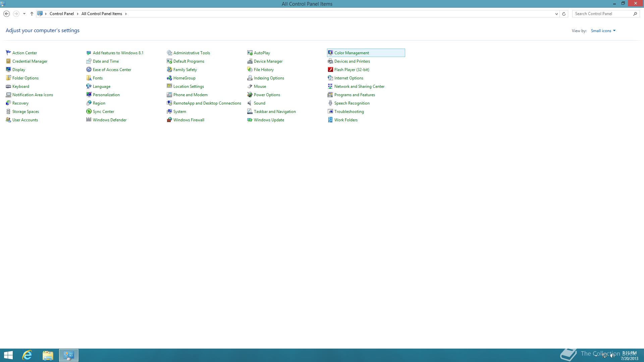Click the Flash Player red icon

330,69
